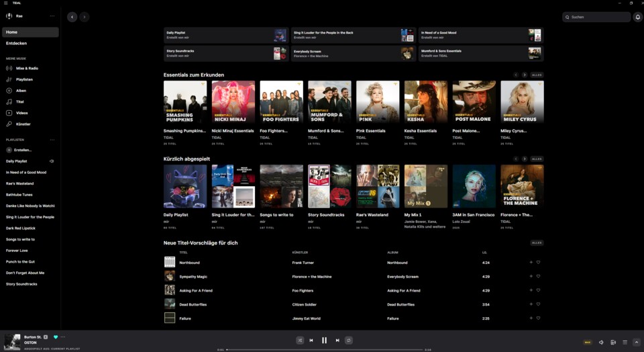Open Smashing Pumpkins Essentials cover
Screen dimensions: 644x352
[185, 102]
